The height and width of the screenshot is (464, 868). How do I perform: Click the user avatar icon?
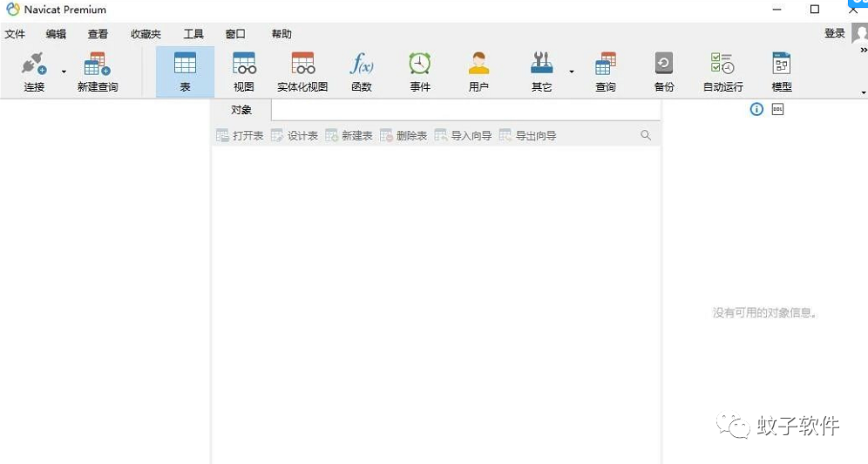859,33
